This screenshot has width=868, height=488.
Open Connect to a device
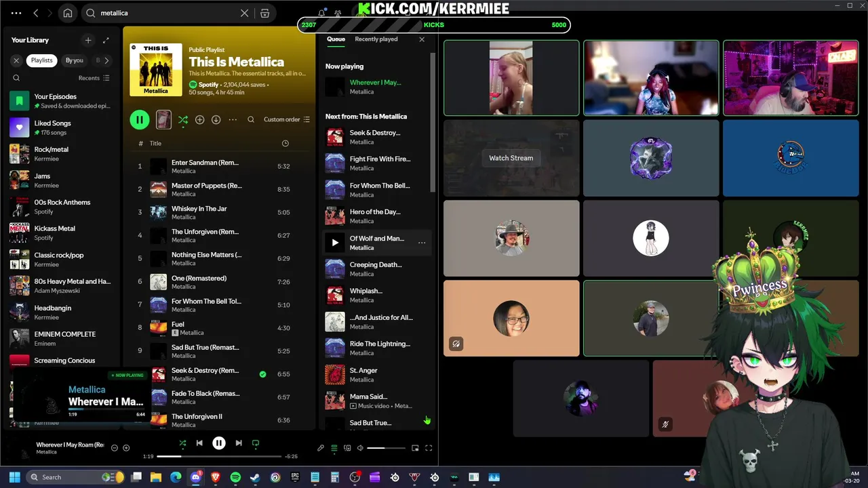[x=347, y=448]
